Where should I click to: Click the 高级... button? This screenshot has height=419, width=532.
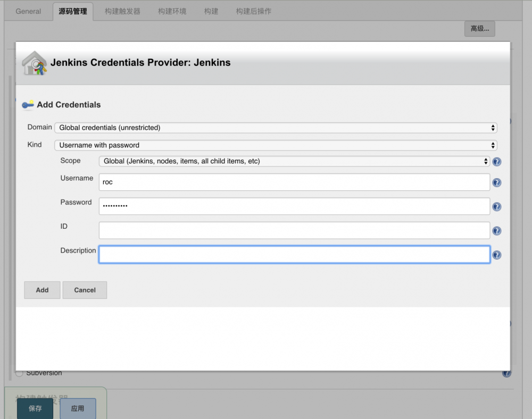tap(479, 29)
